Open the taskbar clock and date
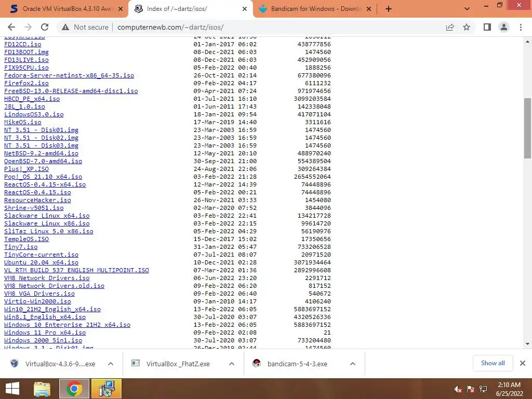532x399 pixels. (x=509, y=389)
